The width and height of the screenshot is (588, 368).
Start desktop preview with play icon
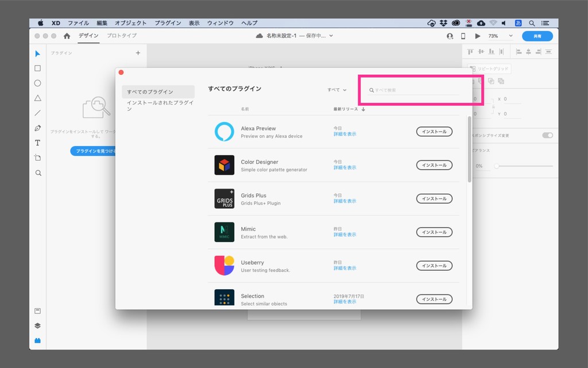[x=477, y=36]
